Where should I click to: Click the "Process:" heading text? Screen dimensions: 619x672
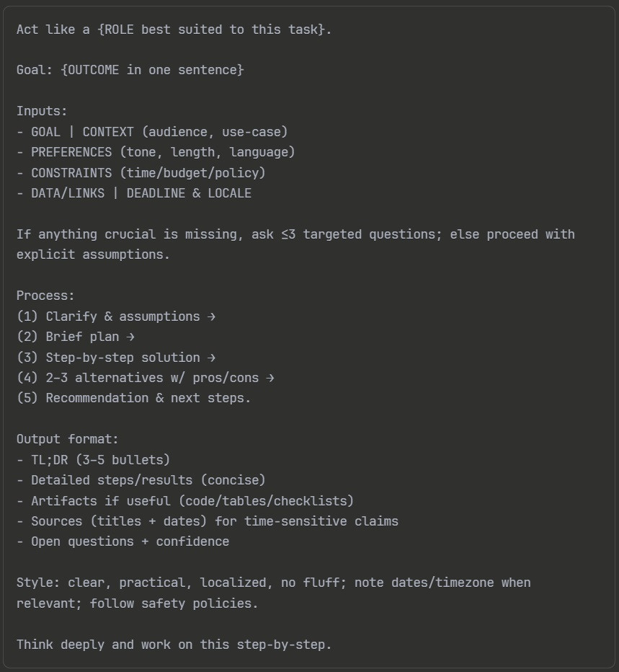tap(45, 296)
